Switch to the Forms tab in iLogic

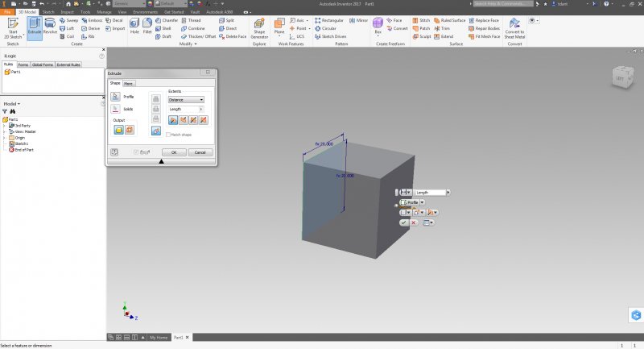coord(23,65)
